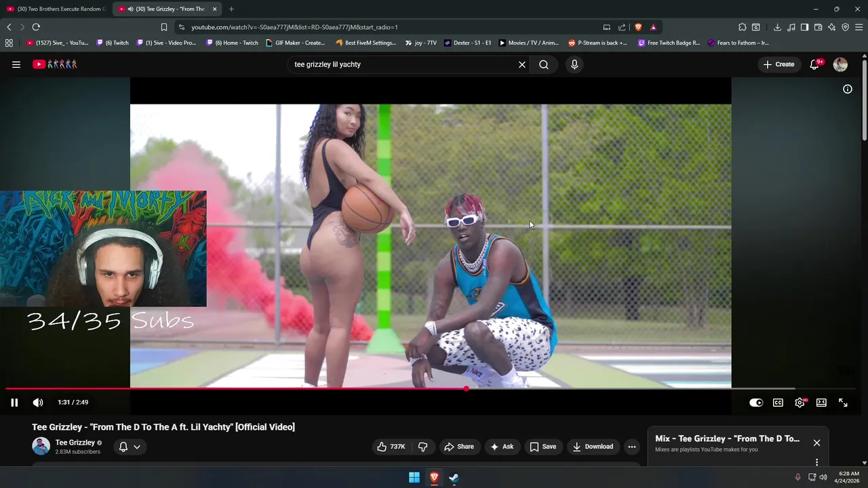
Task: Open Leo AI sparkle icon
Action: [x=832, y=27]
